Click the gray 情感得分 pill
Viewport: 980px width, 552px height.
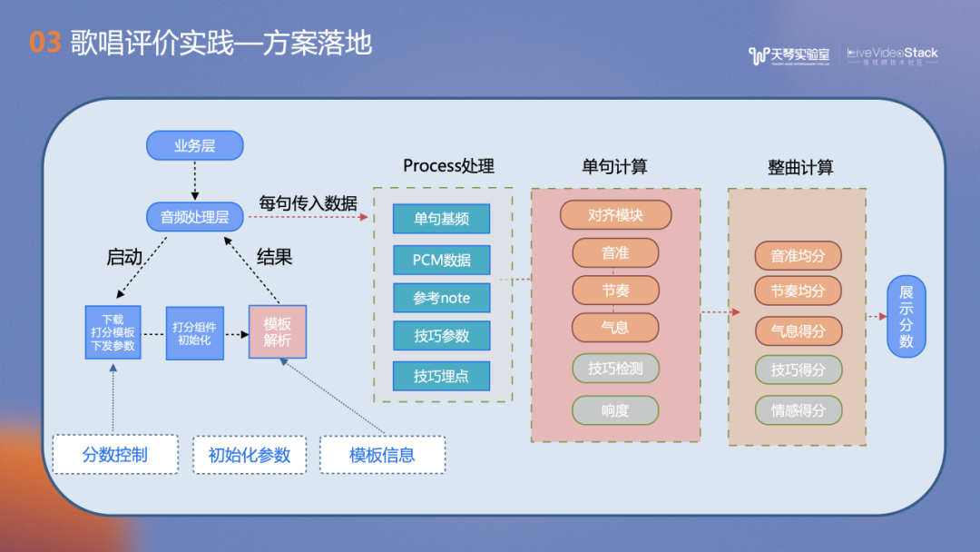coord(798,410)
